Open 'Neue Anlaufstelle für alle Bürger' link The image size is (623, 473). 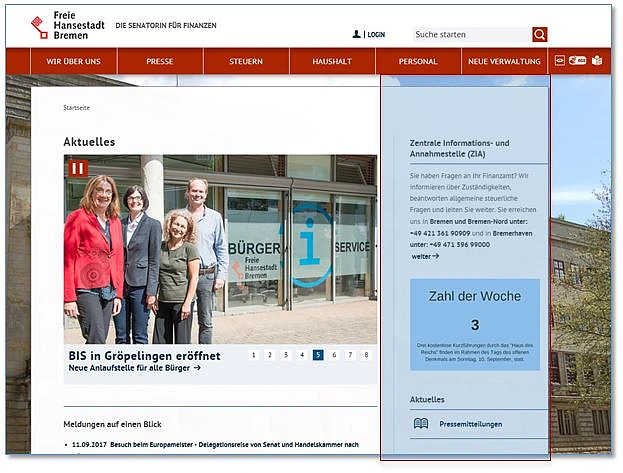click(x=134, y=368)
